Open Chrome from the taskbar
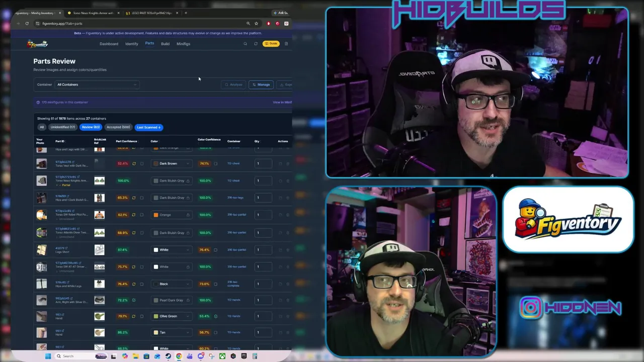This screenshot has width=644, height=362. click(179, 356)
